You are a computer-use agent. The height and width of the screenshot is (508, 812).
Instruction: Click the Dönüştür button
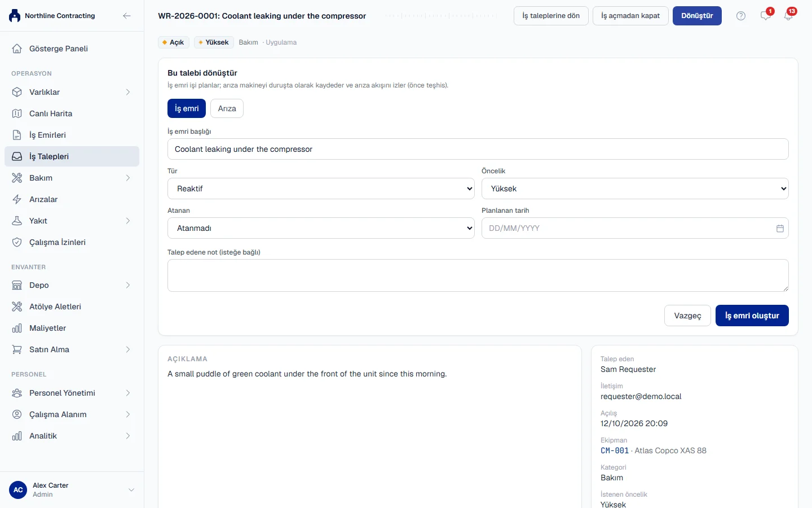click(x=697, y=16)
